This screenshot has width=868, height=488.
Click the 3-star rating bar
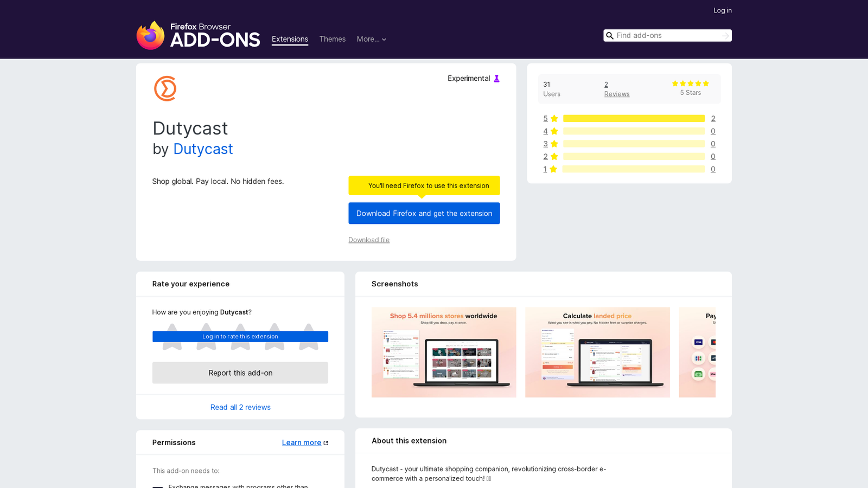[x=634, y=144]
